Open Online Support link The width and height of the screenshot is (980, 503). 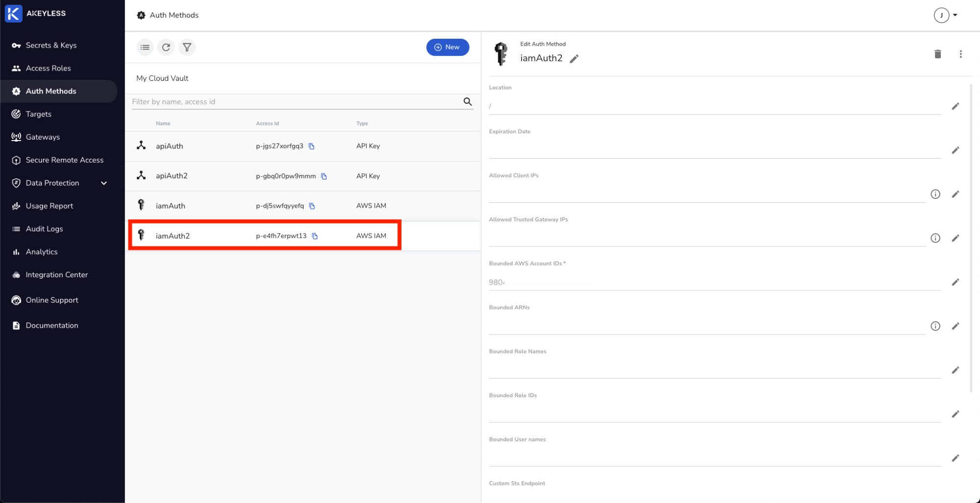[x=51, y=300]
